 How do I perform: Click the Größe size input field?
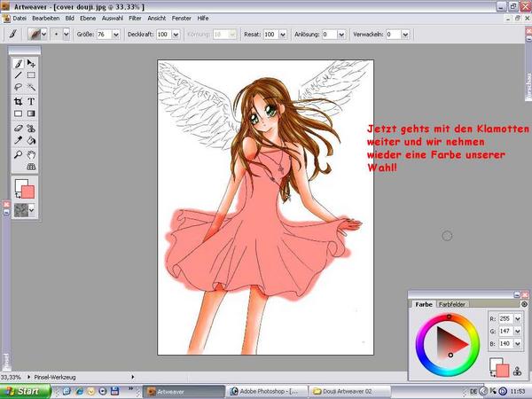[104, 35]
